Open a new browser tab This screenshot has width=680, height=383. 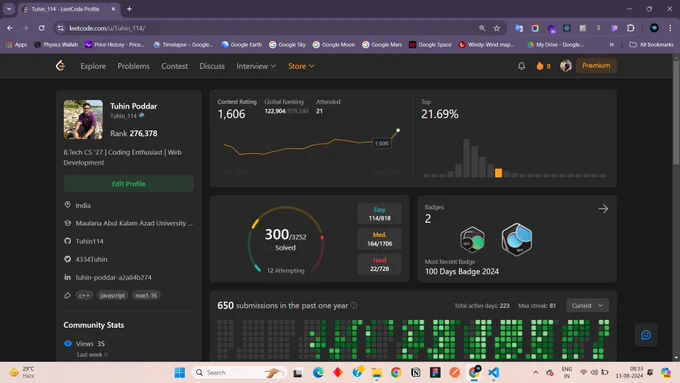tap(129, 9)
